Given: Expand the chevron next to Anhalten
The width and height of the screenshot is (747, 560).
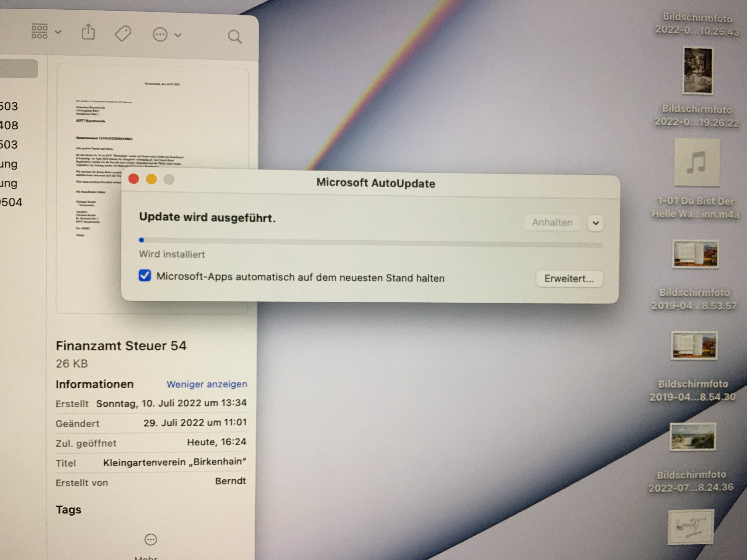Looking at the screenshot, I should coord(595,223).
